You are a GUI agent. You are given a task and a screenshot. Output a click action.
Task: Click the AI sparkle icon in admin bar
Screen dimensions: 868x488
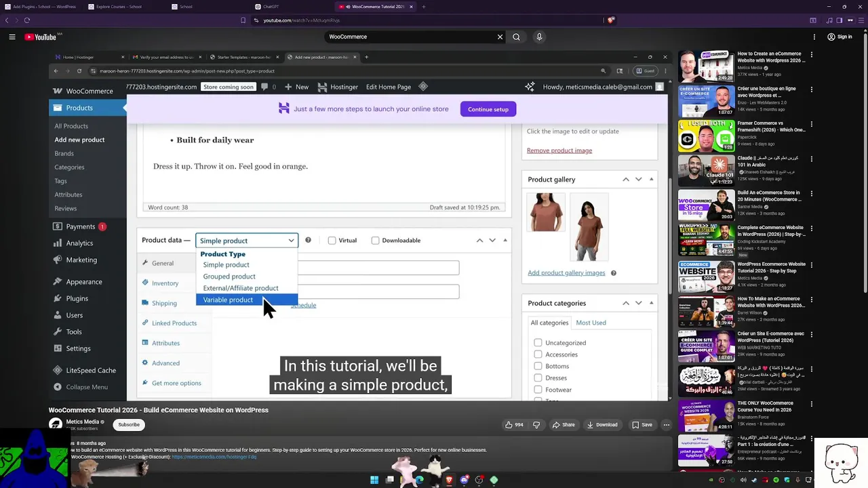pyautogui.click(x=530, y=87)
